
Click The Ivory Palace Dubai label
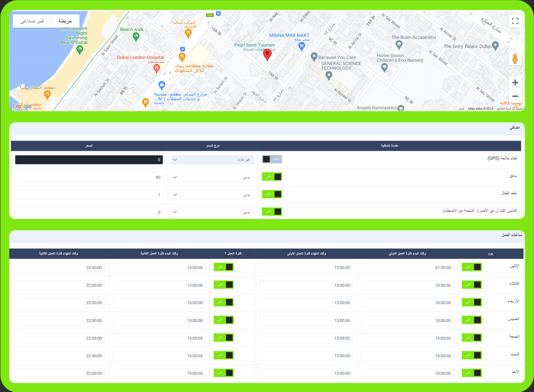[467, 46]
